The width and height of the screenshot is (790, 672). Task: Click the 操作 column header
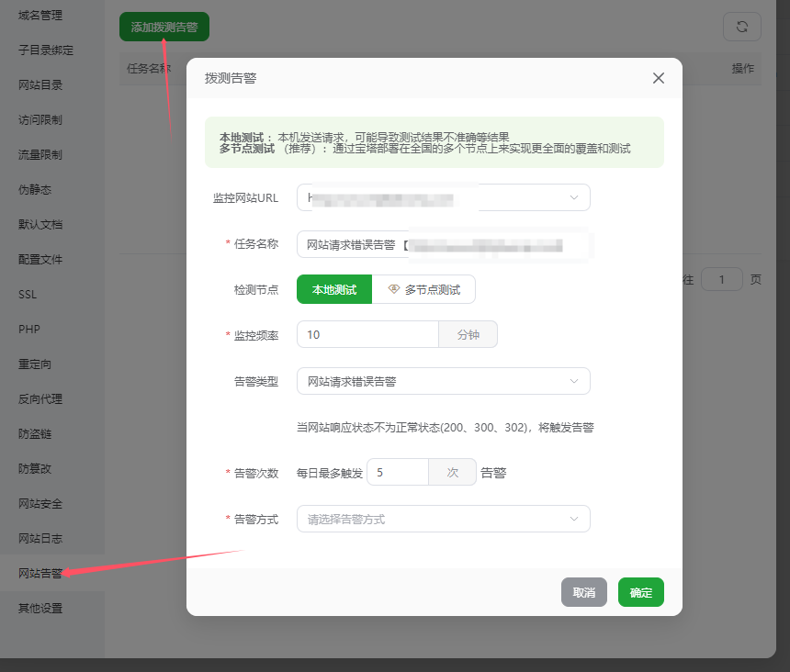click(x=742, y=69)
